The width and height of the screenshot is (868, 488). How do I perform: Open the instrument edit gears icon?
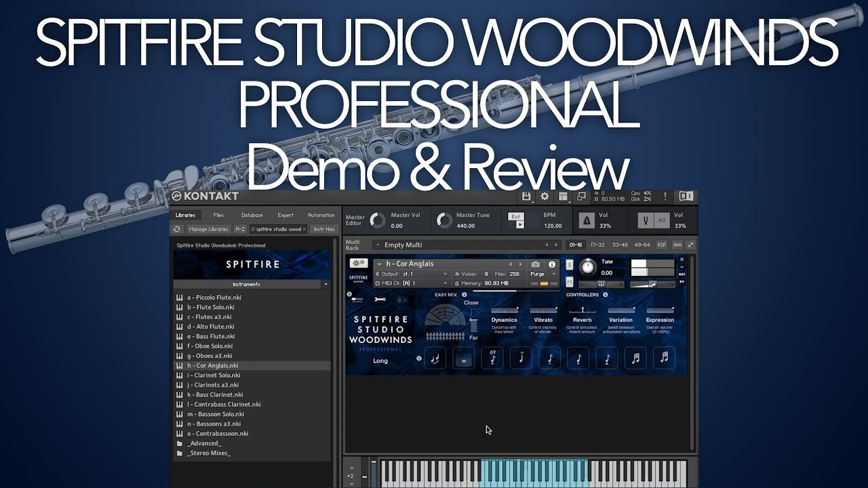click(358, 264)
